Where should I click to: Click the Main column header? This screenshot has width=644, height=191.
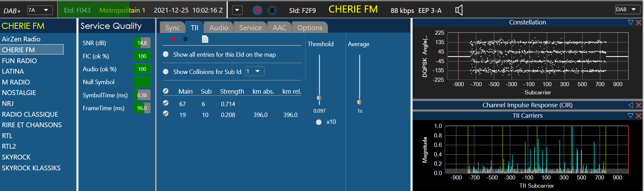(x=185, y=91)
